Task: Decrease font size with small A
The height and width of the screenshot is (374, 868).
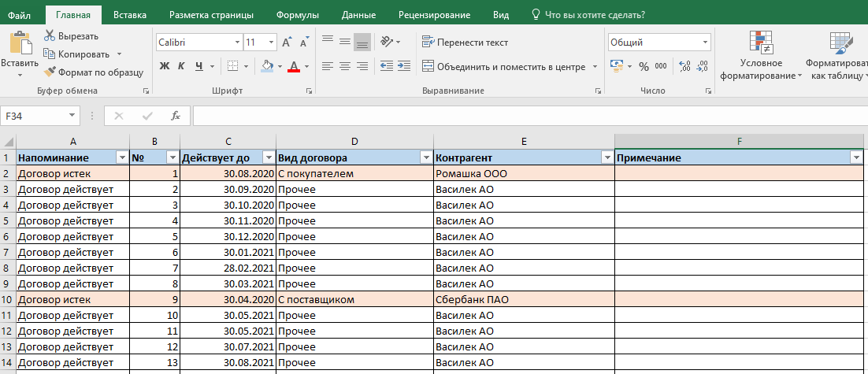Action: [x=304, y=42]
